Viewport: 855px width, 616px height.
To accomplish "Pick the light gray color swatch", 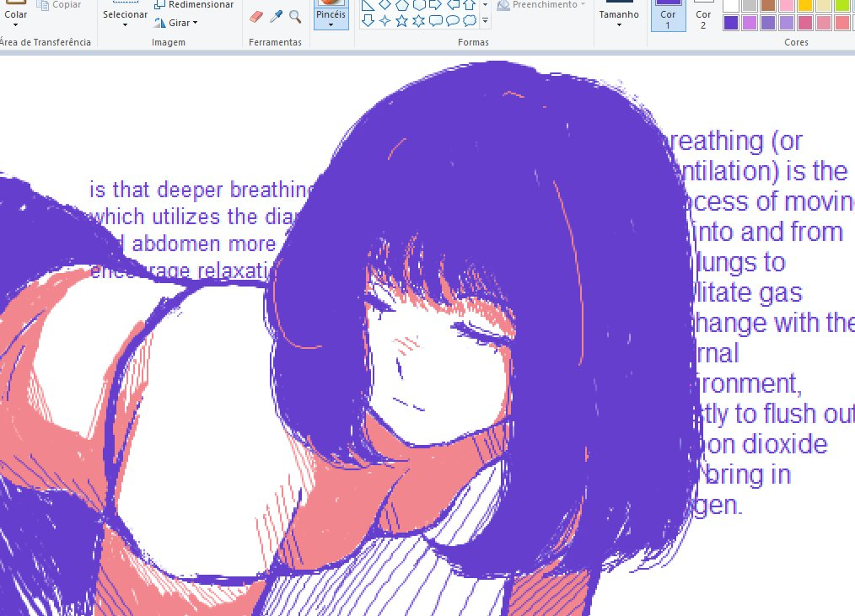I will coord(750,5).
